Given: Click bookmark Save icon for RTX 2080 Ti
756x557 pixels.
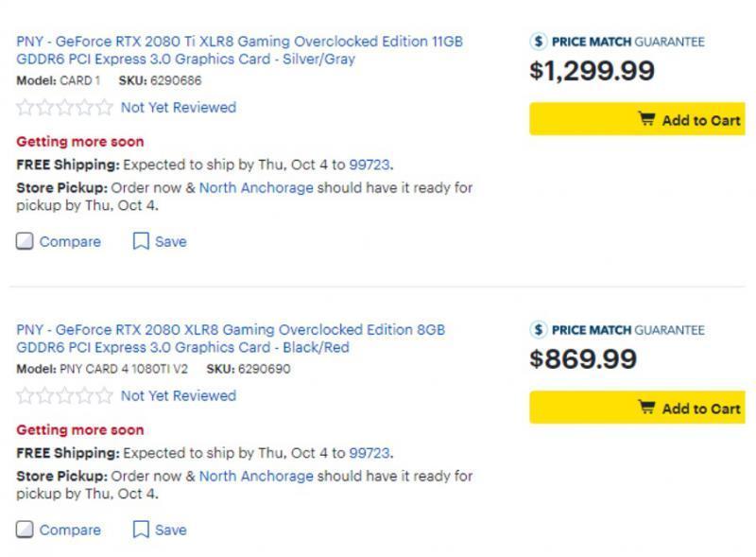Looking at the screenshot, I should [x=141, y=241].
